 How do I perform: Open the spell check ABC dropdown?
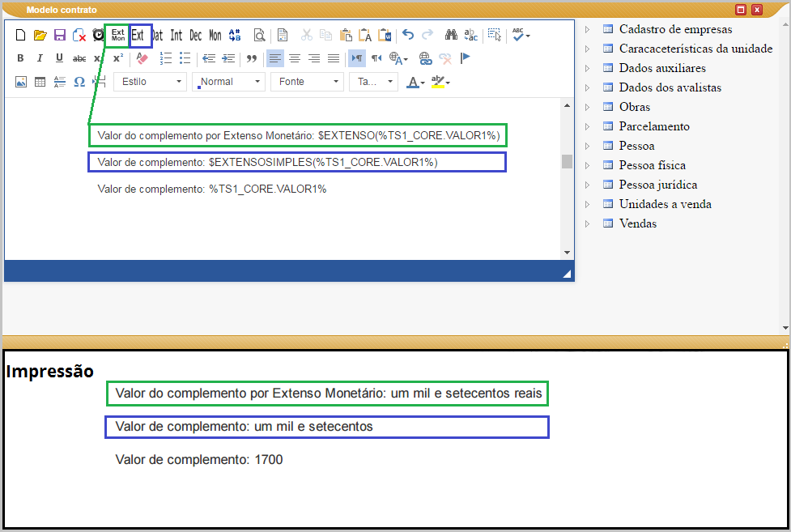click(x=521, y=36)
